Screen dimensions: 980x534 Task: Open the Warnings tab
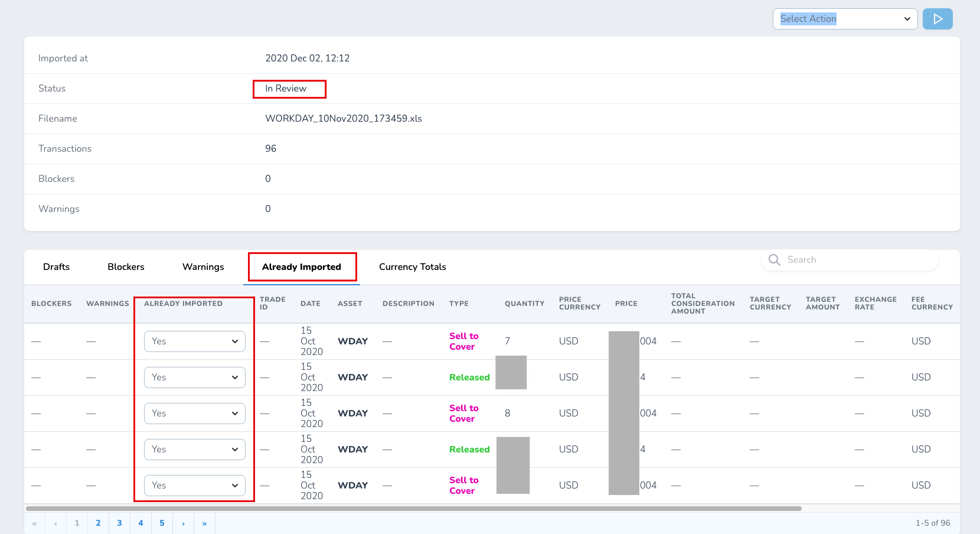(x=203, y=267)
